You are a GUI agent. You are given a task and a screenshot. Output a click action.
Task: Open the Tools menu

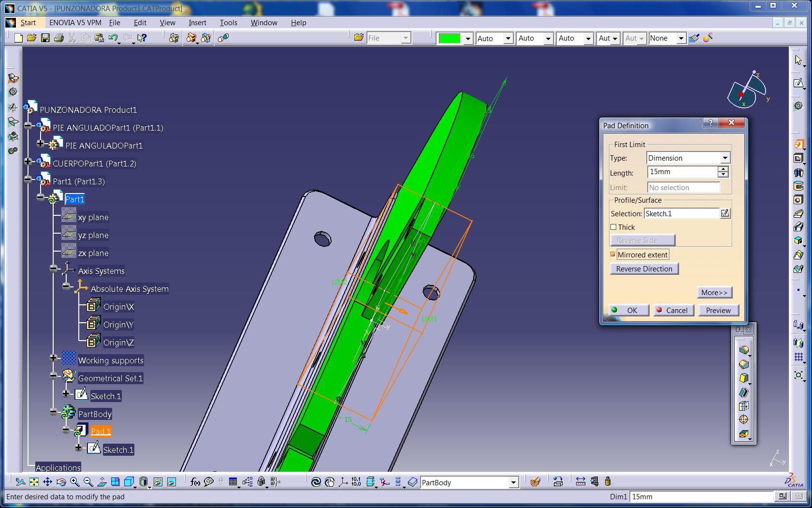[228, 22]
